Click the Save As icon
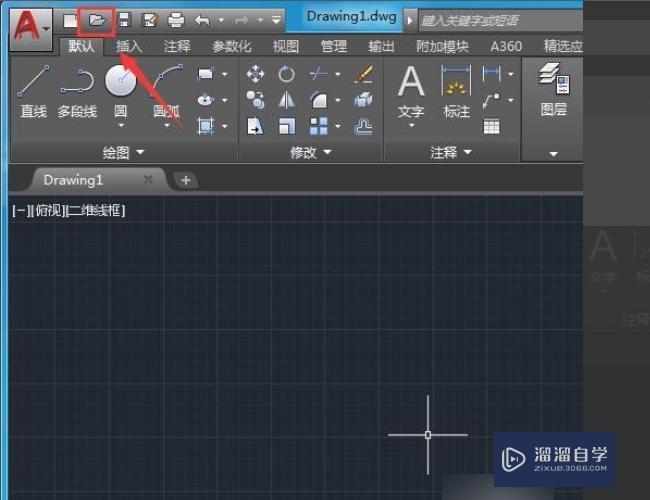 [x=150, y=20]
